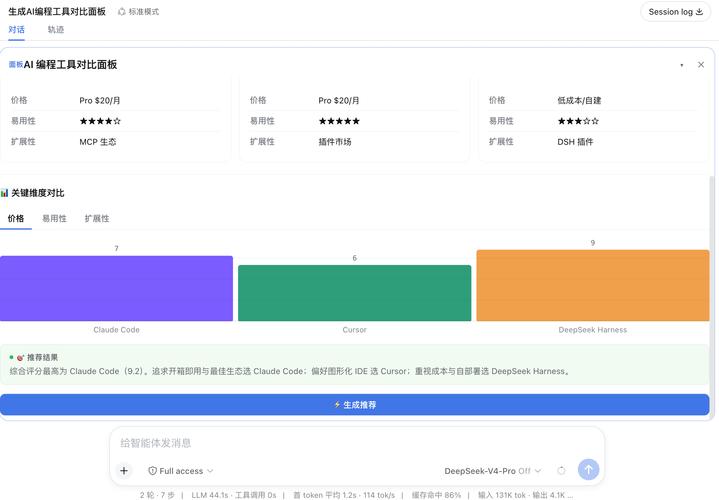Click the 'Claude Code' chart axis label
This screenshot has height=500, width=719.
coord(116,330)
